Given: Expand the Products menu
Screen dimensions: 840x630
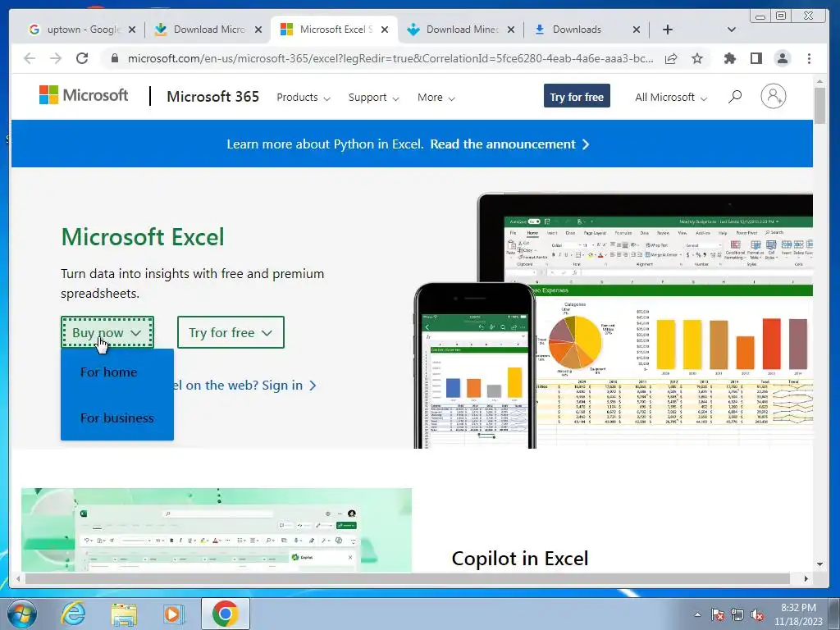Looking at the screenshot, I should coord(304,98).
